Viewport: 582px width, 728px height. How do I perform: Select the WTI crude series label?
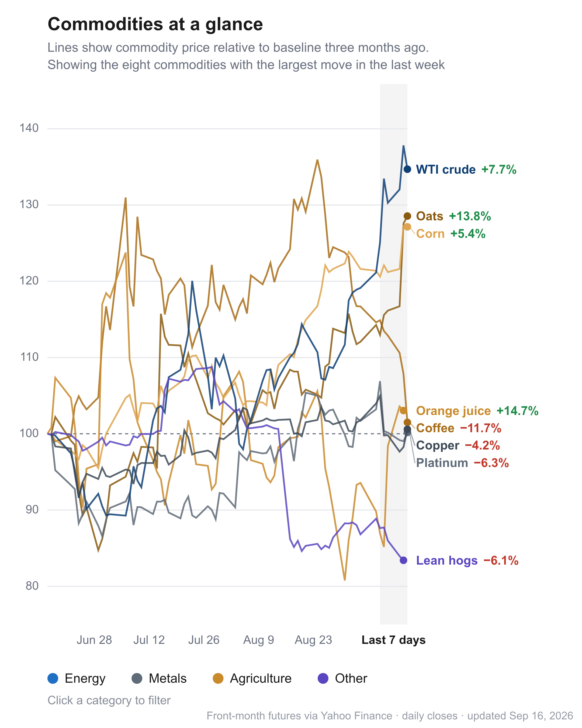[x=446, y=170]
